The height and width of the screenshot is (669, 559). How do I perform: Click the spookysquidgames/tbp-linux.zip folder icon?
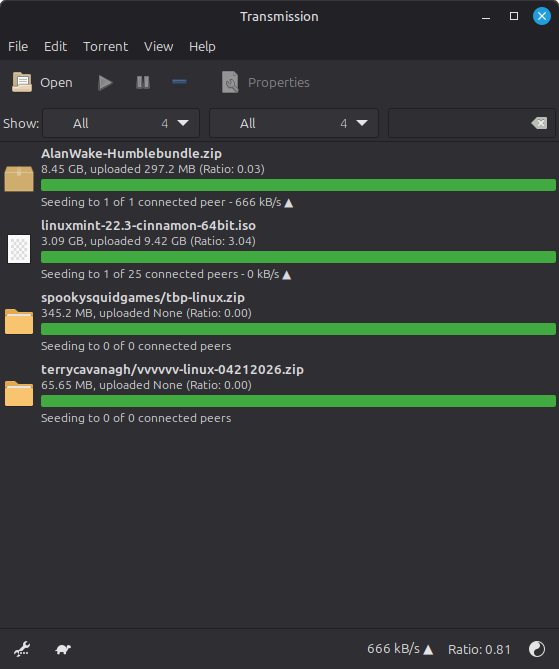19,321
